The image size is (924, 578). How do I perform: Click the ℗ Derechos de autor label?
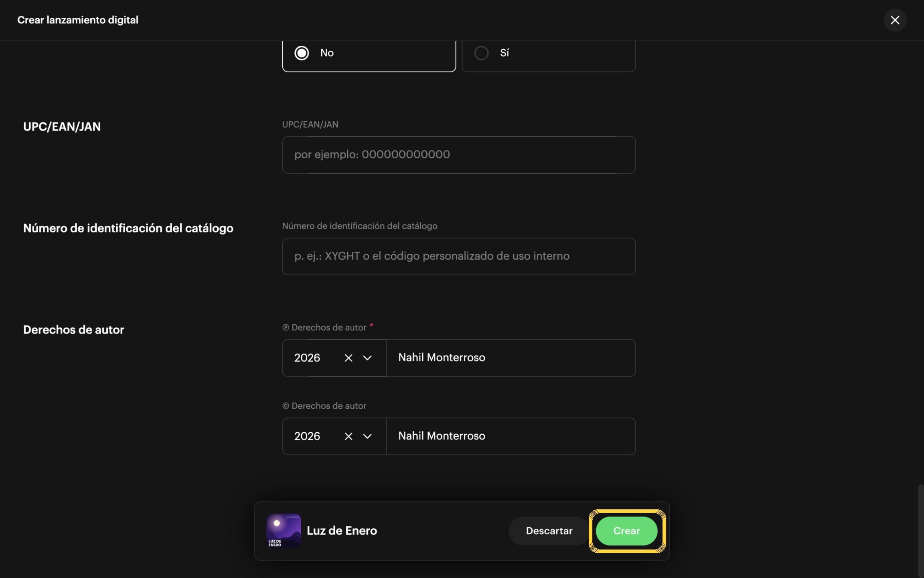click(x=324, y=328)
